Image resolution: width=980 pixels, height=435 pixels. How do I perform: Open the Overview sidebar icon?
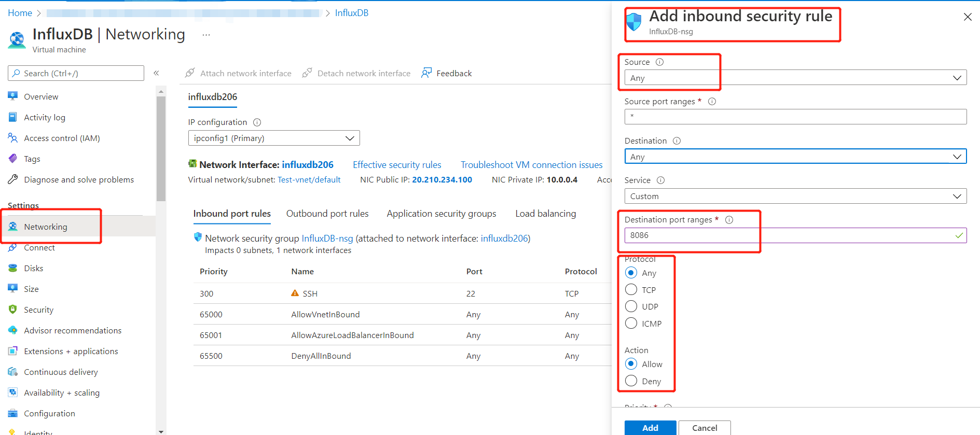pyautogui.click(x=13, y=96)
